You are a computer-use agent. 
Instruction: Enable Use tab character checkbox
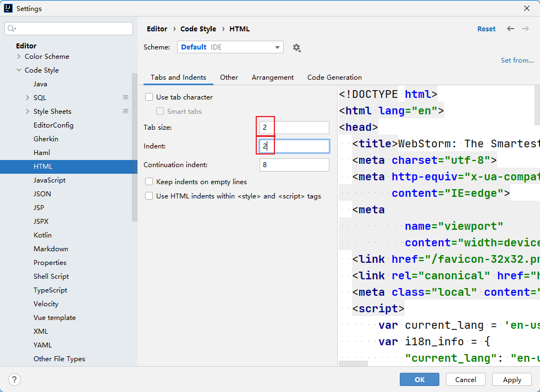[149, 97]
